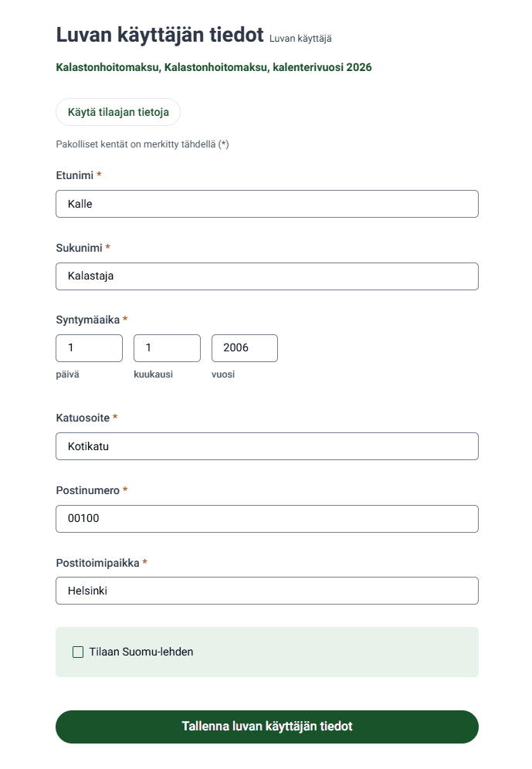Image resolution: width=532 pixels, height=769 pixels.
Task: Select the kuukausi birth date field
Action: pos(167,348)
